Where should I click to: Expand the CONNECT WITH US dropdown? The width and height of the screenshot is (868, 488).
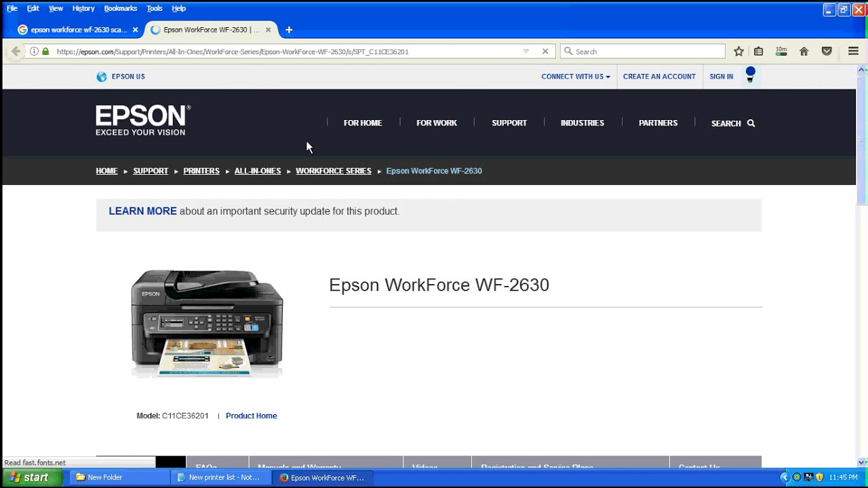coord(576,77)
